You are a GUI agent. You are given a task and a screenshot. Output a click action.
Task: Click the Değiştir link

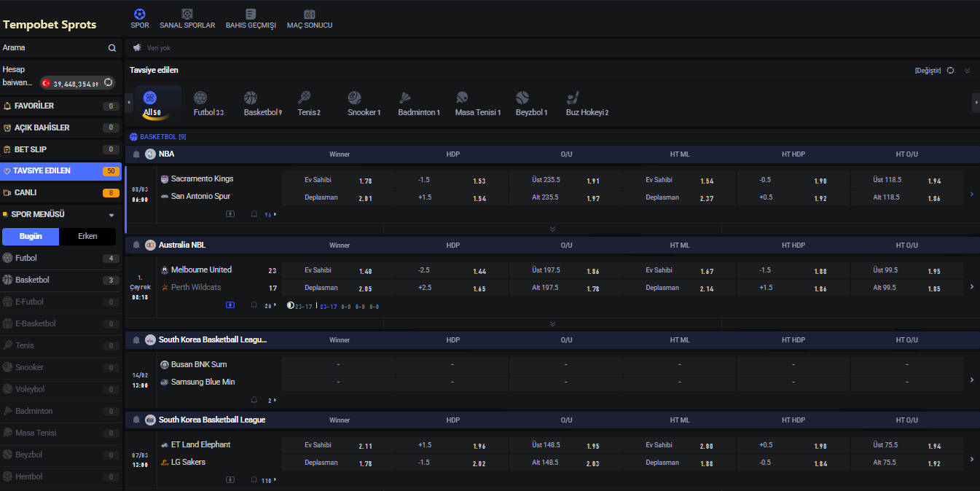[x=928, y=71]
